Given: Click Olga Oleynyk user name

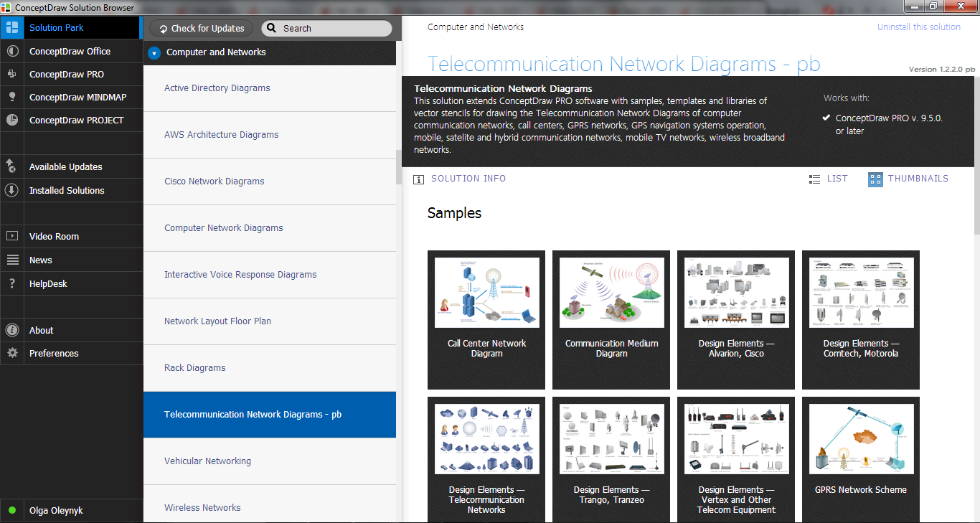Looking at the screenshot, I should point(56,511).
